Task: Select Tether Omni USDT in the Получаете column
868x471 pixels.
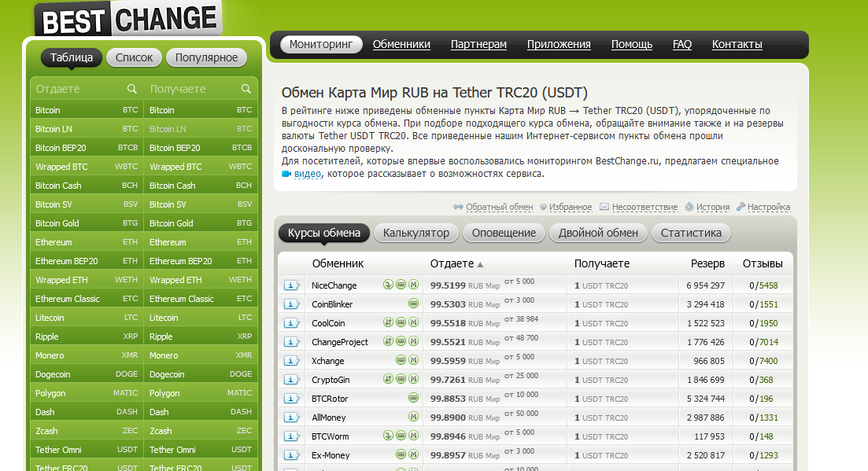Action: 201,450
